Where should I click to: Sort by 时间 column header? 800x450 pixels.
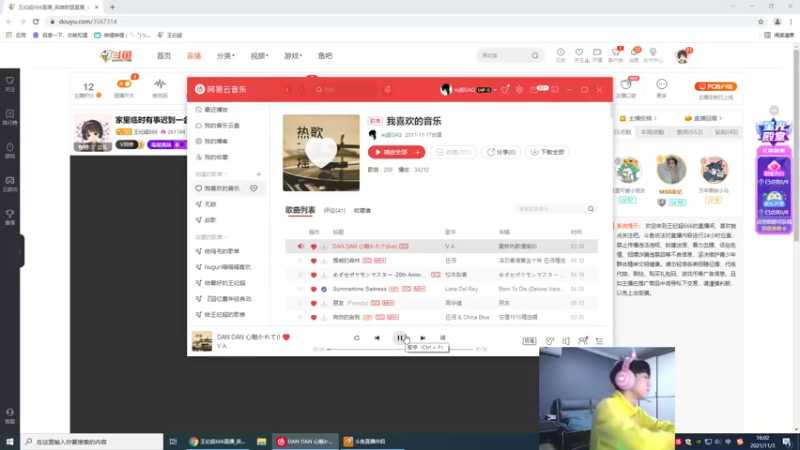click(576, 232)
